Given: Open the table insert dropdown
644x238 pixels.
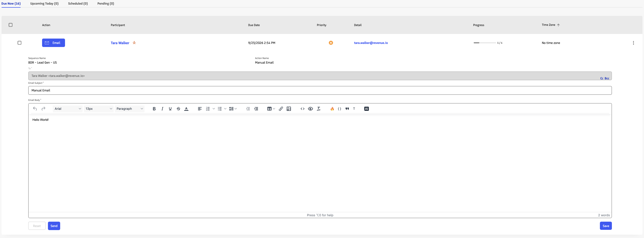Looking at the screenshot, I should [271, 109].
